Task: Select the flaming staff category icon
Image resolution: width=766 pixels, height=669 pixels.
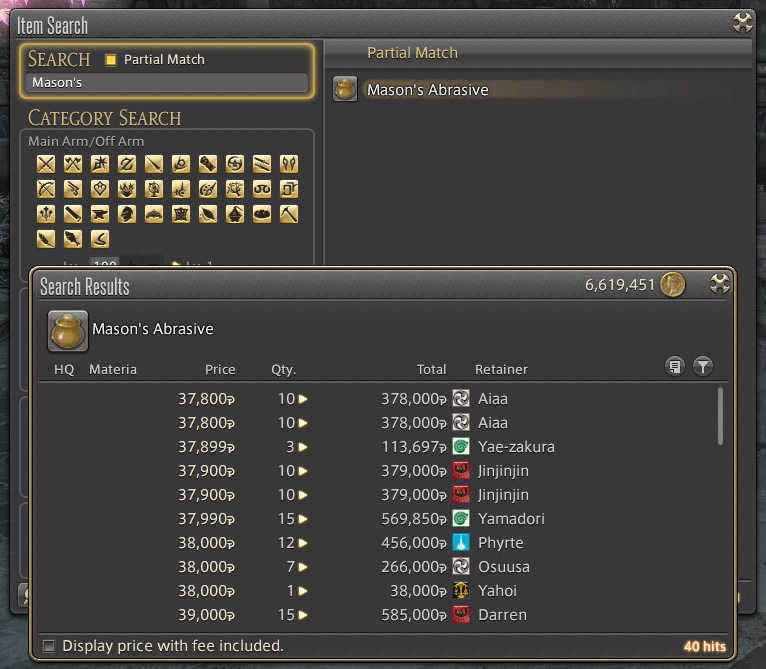Action: pos(127,189)
